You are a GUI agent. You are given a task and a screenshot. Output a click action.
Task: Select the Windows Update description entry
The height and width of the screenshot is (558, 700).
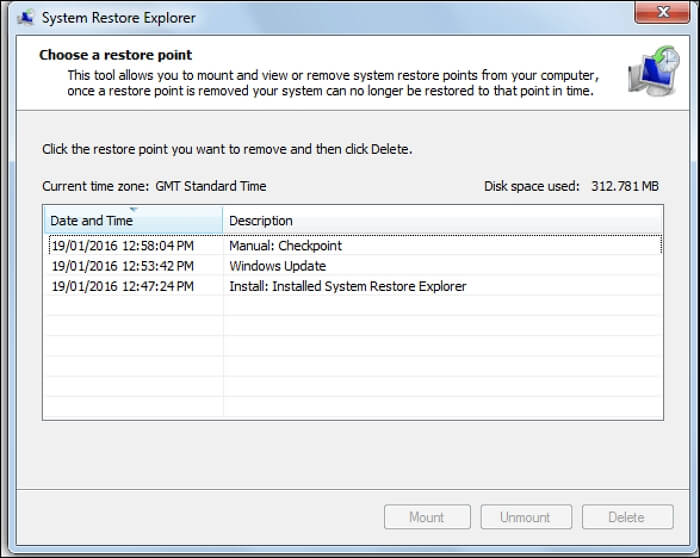click(x=277, y=266)
